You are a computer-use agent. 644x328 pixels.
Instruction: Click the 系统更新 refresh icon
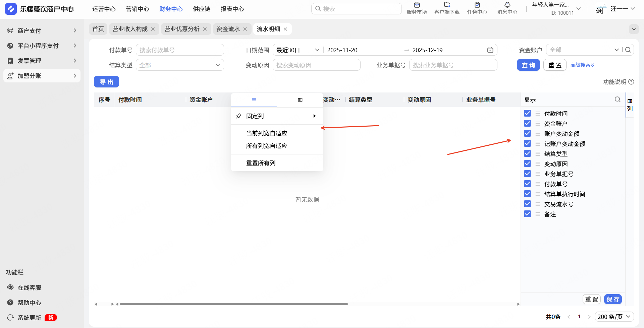click(10, 318)
